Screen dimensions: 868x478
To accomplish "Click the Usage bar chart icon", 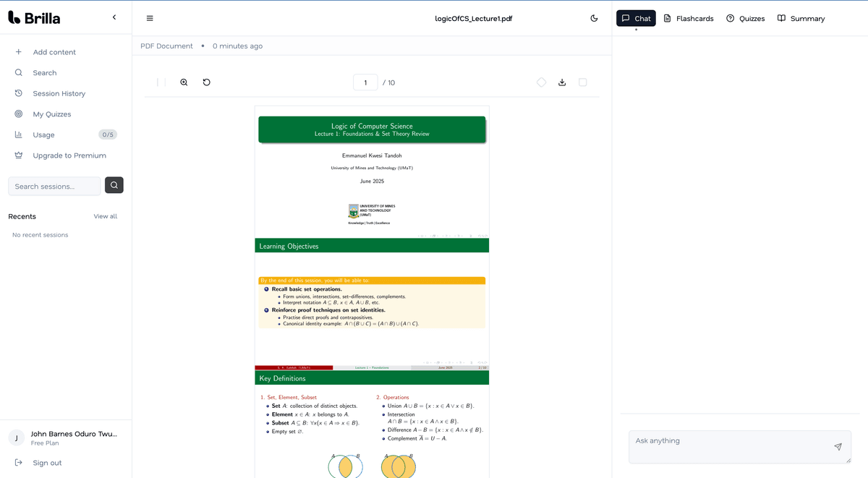I will coord(19,135).
